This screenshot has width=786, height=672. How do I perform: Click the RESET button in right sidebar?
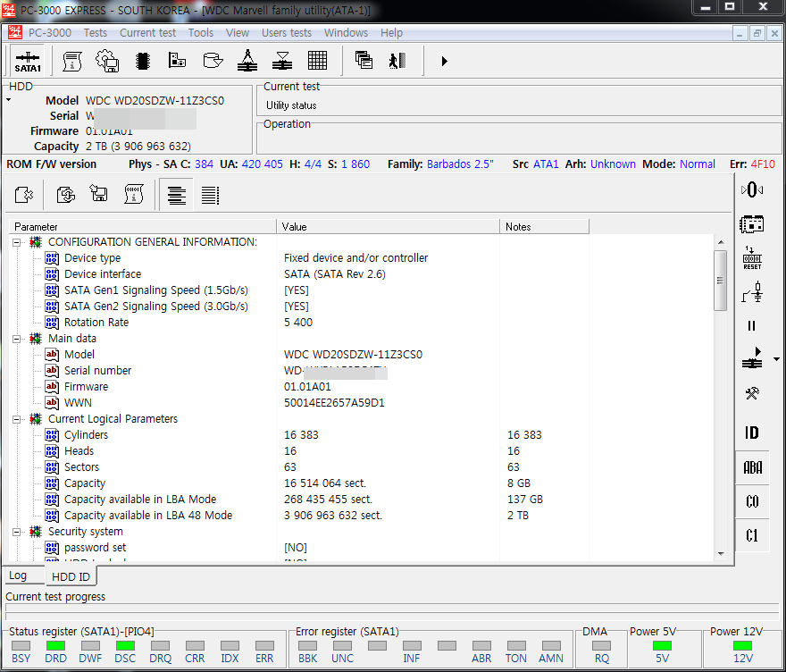tap(752, 257)
